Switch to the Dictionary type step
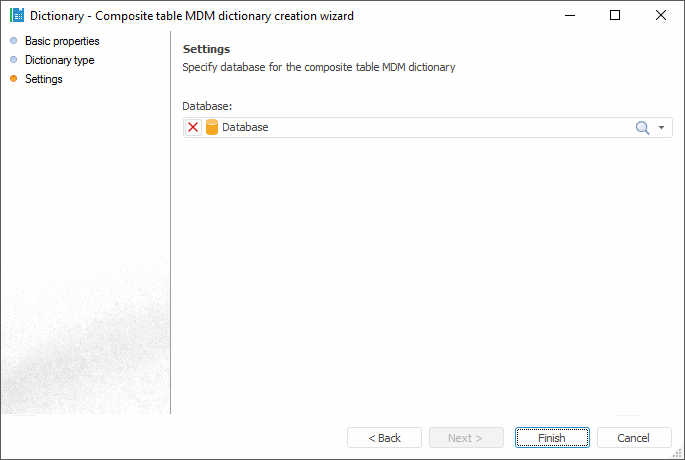This screenshot has height=460, width=685. [59, 60]
